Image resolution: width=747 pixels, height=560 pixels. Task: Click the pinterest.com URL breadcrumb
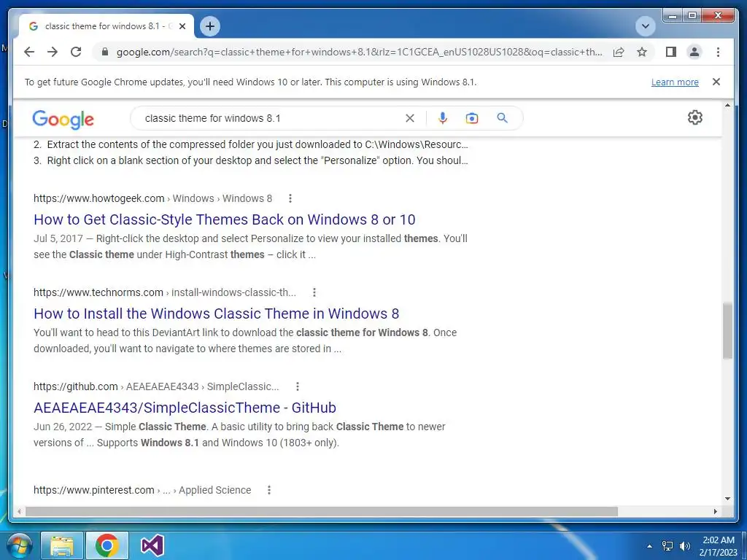(142, 490)
